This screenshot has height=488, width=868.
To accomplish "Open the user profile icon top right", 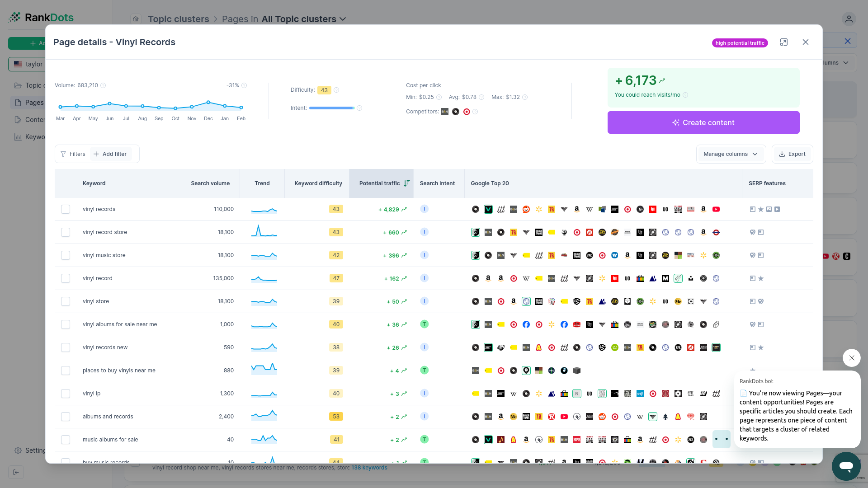I will tap(848, 19).
